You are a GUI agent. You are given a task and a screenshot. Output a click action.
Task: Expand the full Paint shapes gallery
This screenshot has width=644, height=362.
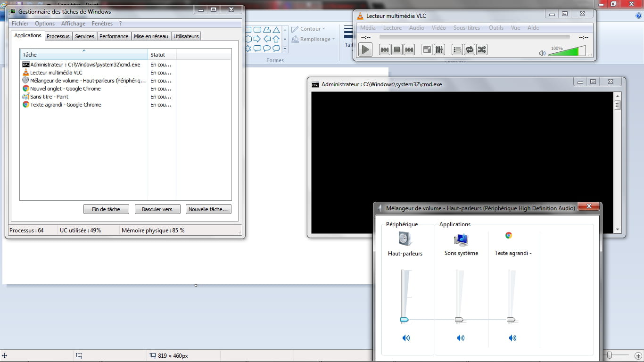click(285, 48)
